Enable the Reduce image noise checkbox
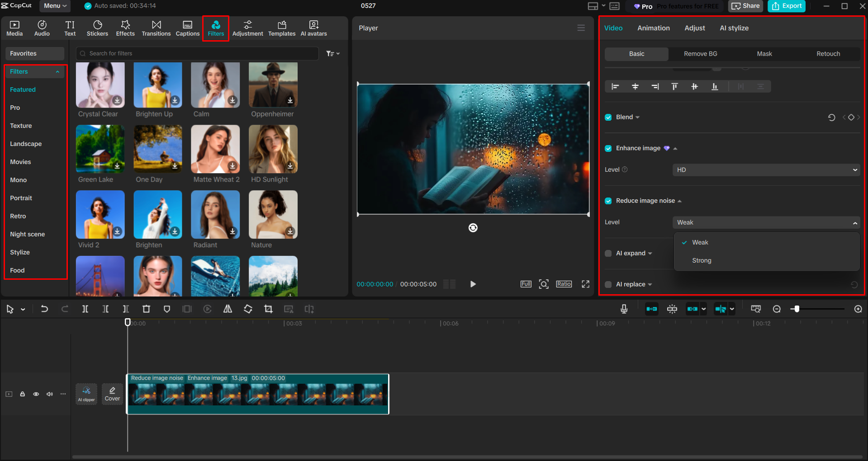The image size is (868, 461). coord(608,201)
